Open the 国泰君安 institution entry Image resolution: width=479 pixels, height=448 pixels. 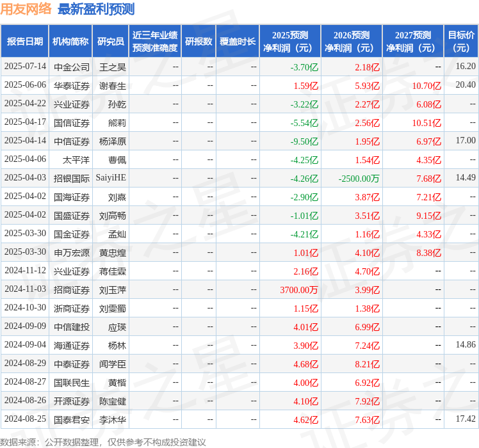click(x=71, y=420)
